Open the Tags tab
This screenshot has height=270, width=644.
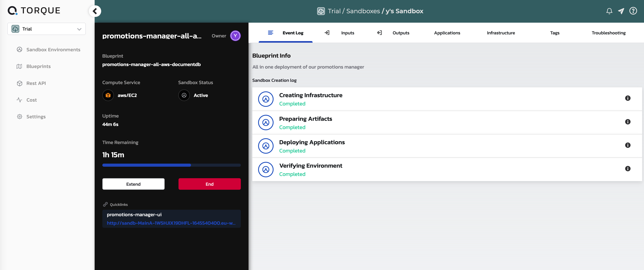[555, 33]
